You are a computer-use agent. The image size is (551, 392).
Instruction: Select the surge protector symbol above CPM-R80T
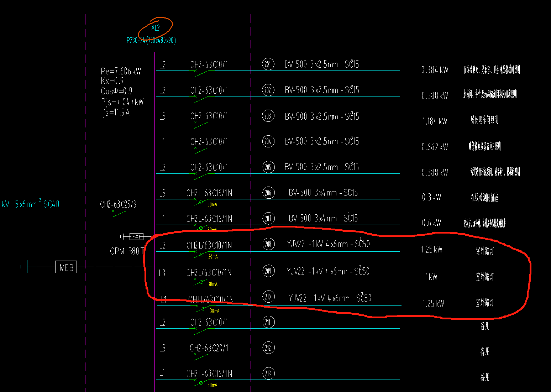[136, 236]
